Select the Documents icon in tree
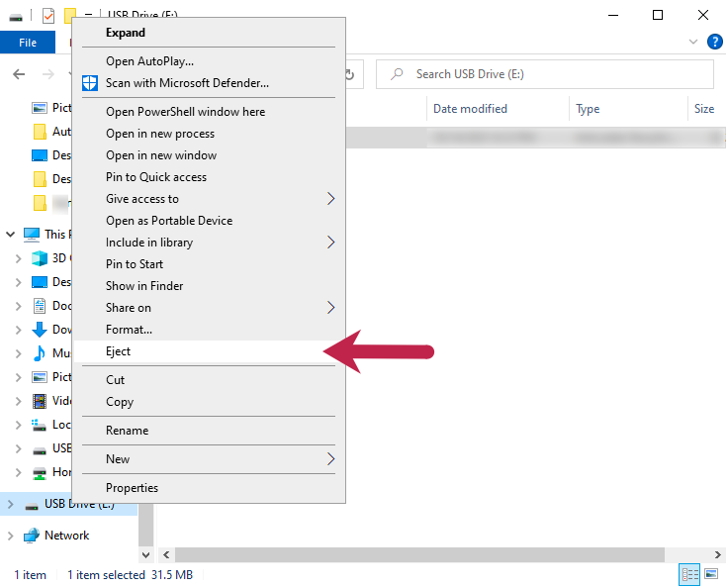Screen dimensions: 728x587 pyautogui.click(x=40, y=306)
